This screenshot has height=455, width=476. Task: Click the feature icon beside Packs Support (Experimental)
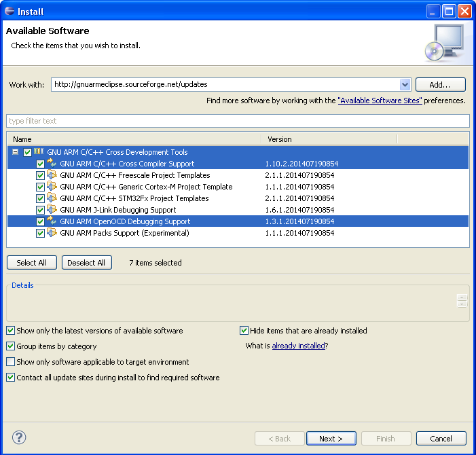point(52,232)
